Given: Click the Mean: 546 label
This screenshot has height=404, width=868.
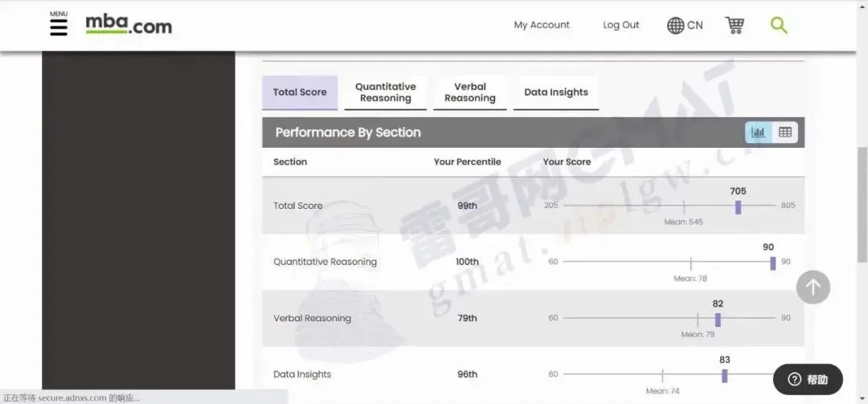Looking at the screenshot, I should pyautogui.click(x=684, y=222).
